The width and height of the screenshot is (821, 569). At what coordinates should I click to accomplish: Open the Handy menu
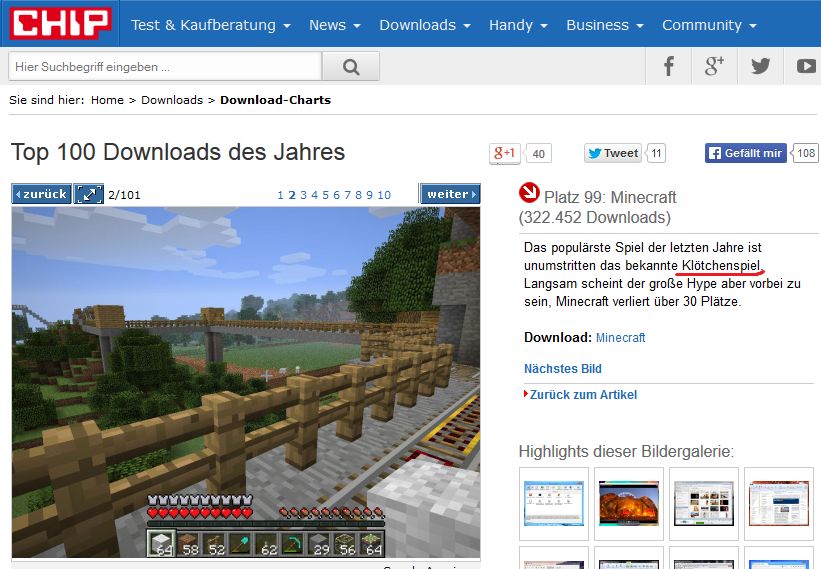tap(517, 25)
